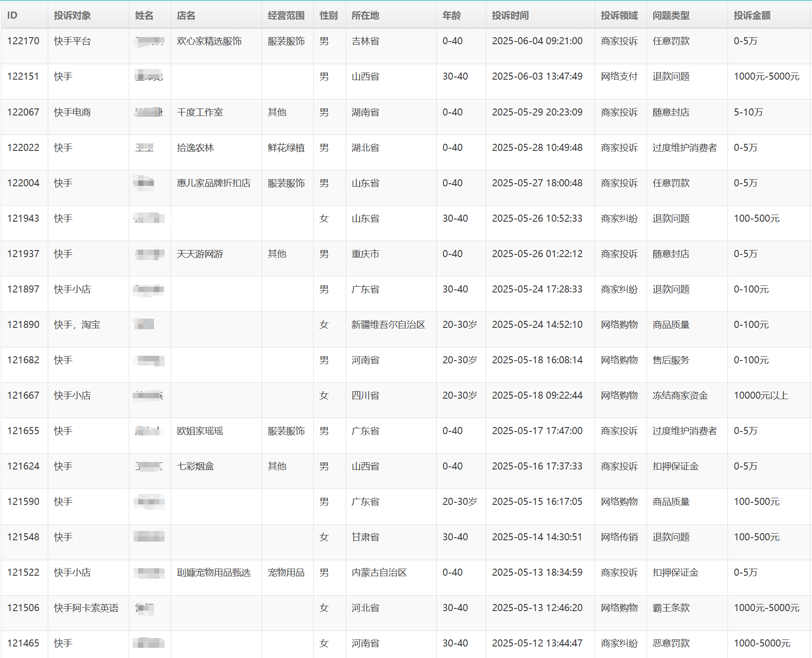Click business scope 鲜花绿植
Viewport: 812px width, 658px height.
pyautogui.click(x=286, y=148)
